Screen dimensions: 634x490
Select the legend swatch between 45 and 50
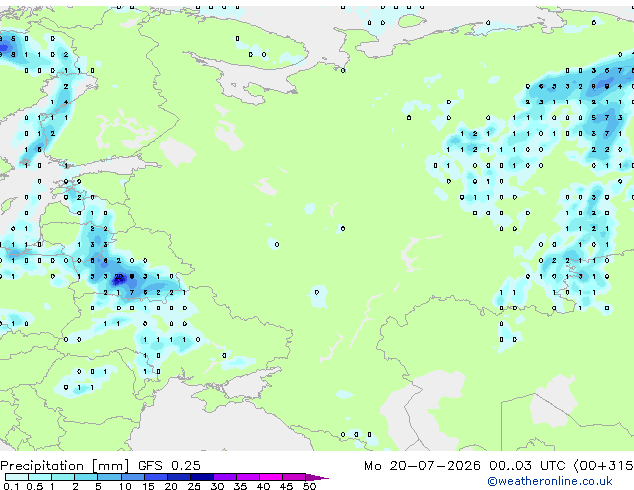tap(294, 477)
